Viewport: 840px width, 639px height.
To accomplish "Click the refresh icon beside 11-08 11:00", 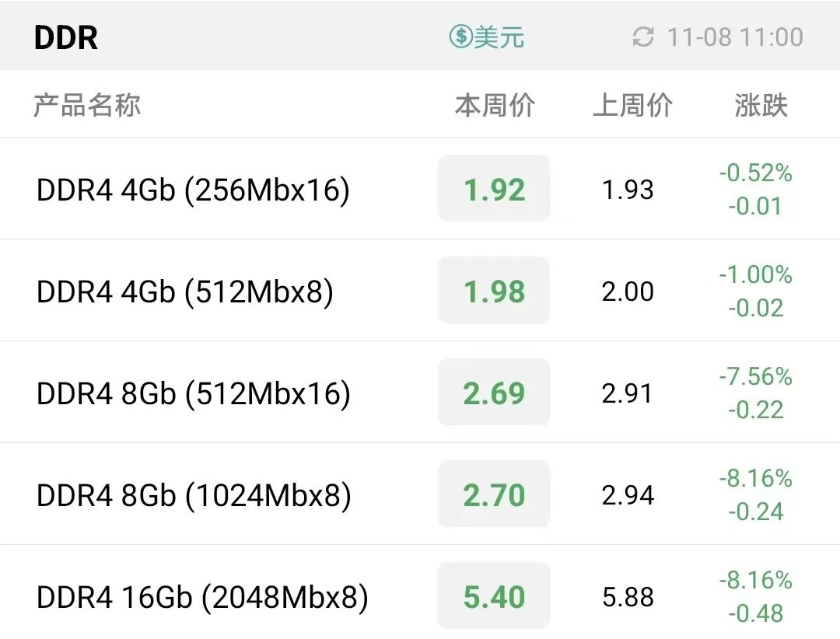I will tap(643, 37).
